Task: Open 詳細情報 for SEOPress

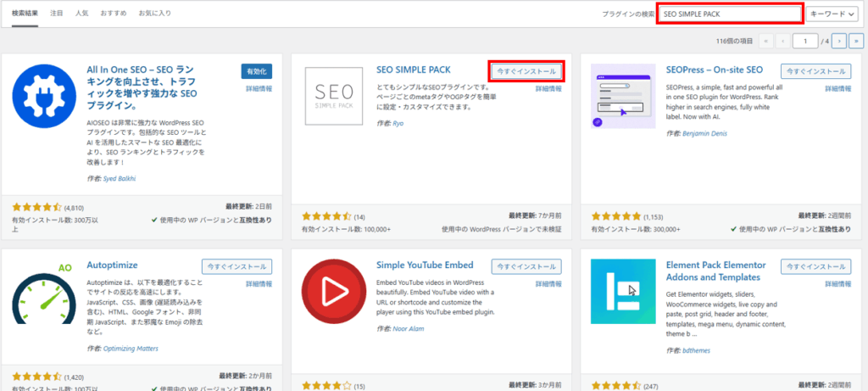Action: pos(838,88)
